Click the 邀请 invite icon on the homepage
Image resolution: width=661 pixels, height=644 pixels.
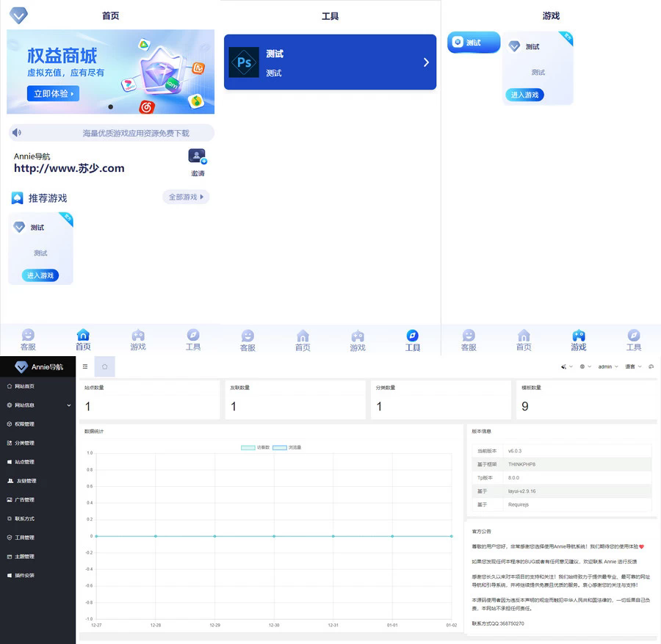pos(196,156)
